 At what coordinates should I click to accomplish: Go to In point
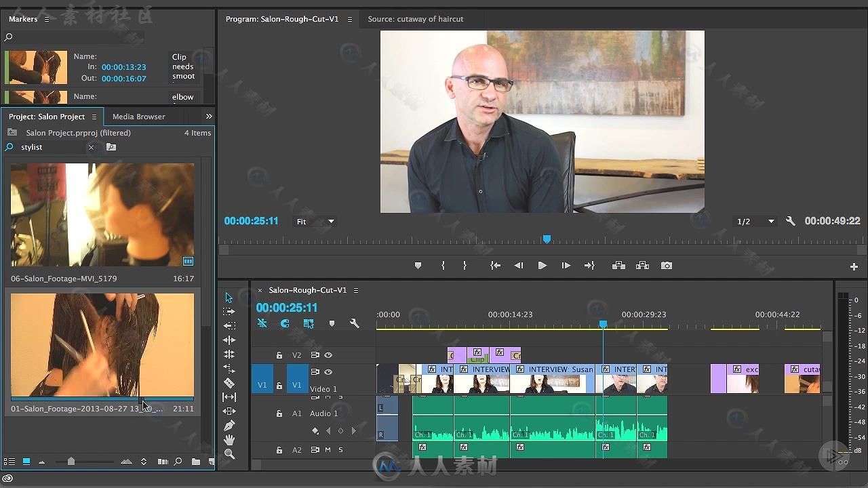(496, 266)
